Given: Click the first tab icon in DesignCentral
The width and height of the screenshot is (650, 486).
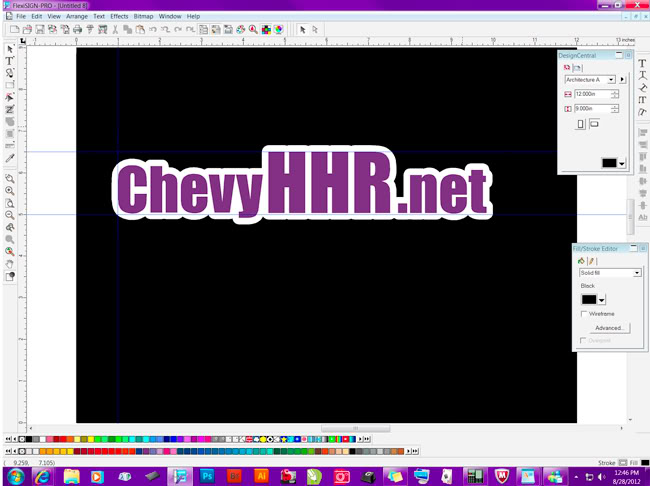Looking at the screenshot, I should 567,67.
